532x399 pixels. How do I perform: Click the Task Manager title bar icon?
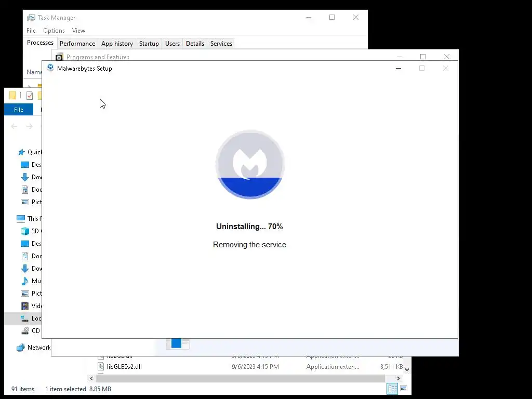click(x=31, y=18)
